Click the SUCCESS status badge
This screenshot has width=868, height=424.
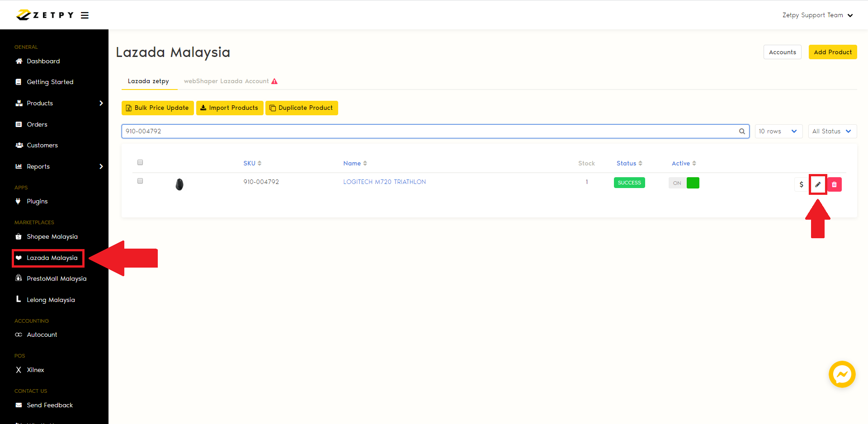[629, 183]
